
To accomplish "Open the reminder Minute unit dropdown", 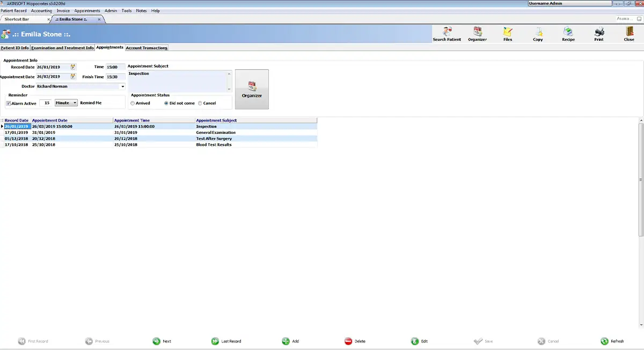I will coord(75,102).
